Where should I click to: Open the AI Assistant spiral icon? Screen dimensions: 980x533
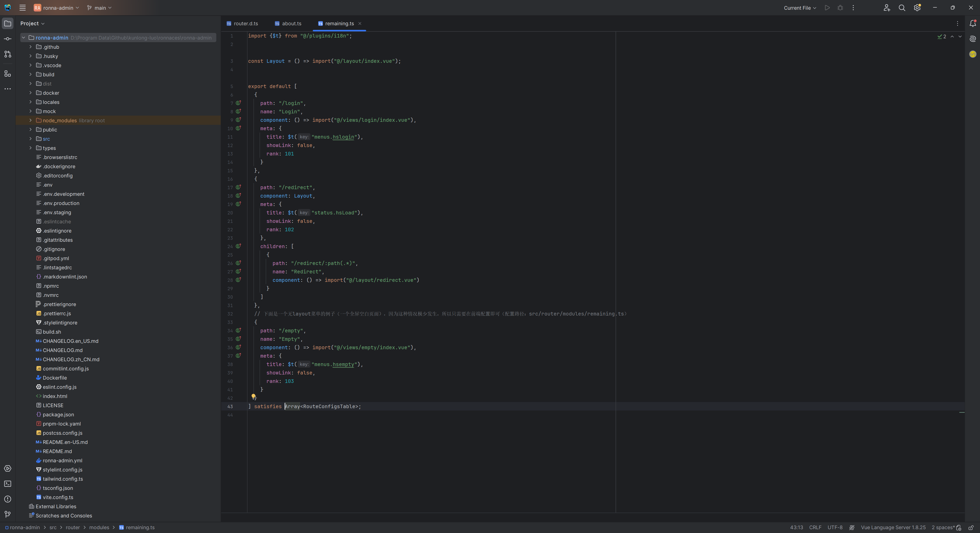(973, 39)
